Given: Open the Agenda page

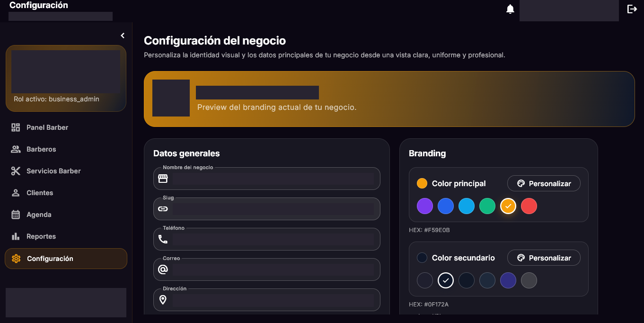Looking at the screenshot, I should click(66, 215).
